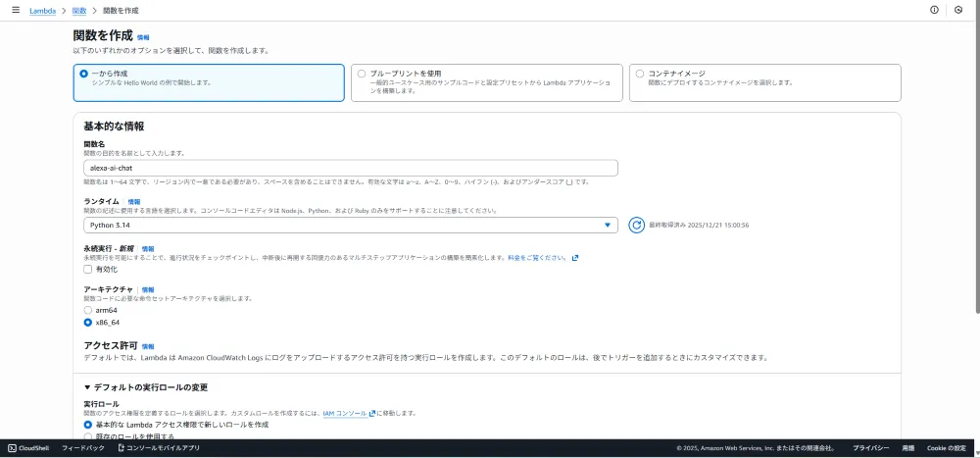980x458 pixels.
Task: Choose x86_64 architecture
Action: (87, 323)
